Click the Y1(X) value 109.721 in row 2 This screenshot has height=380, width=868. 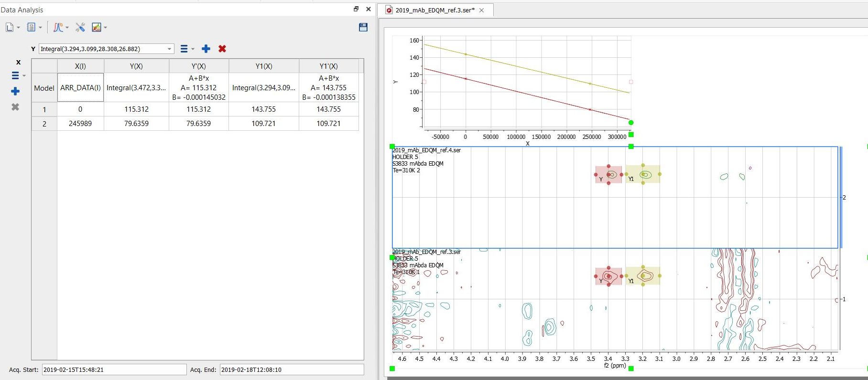263,124
